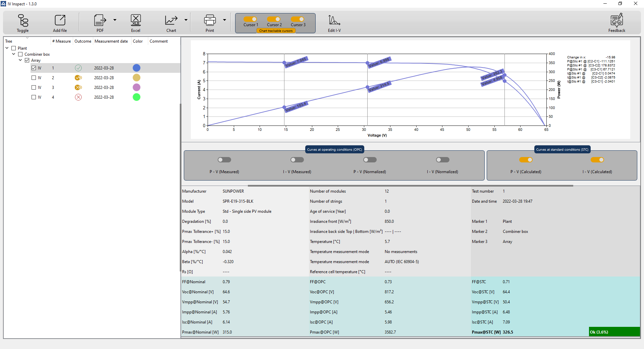This screenshot has width=644, height=349.
Task: Click the green color swatch of measurement 4
Action: (137, 97)
